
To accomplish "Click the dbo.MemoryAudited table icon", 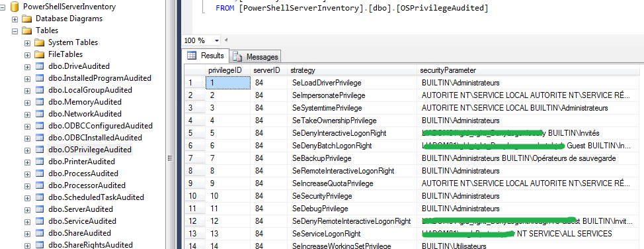I will (x=40, y=102).
